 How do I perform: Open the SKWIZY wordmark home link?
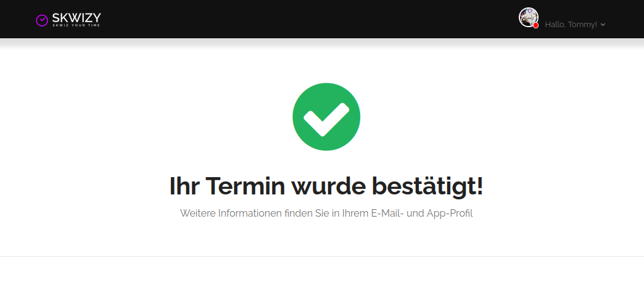[x=76, y=18]
